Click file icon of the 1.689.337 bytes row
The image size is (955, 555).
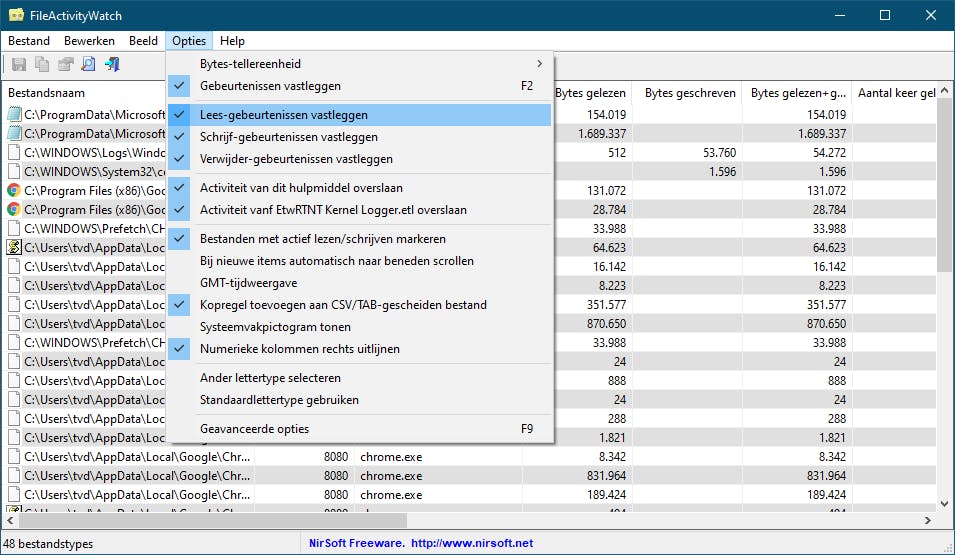pyautogui.click(x=13, y=133)
